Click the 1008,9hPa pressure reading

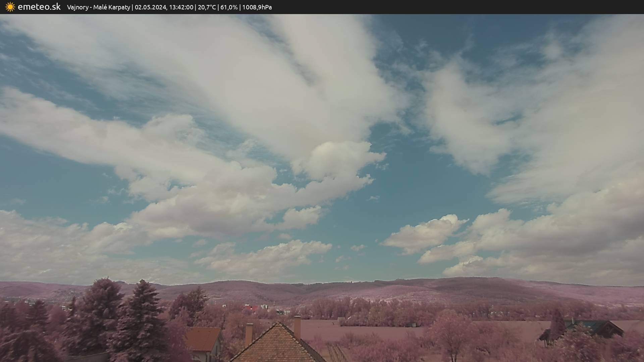pos(257,7)
